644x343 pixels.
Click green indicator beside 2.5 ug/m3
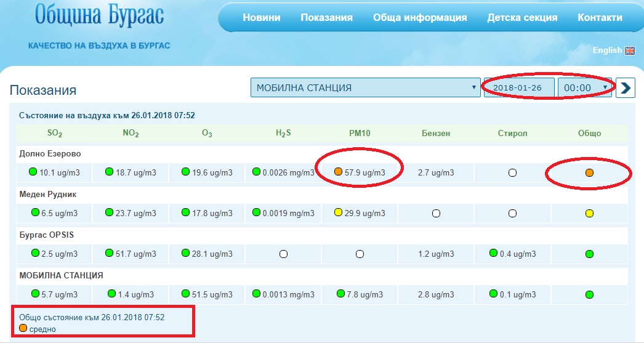35,253
